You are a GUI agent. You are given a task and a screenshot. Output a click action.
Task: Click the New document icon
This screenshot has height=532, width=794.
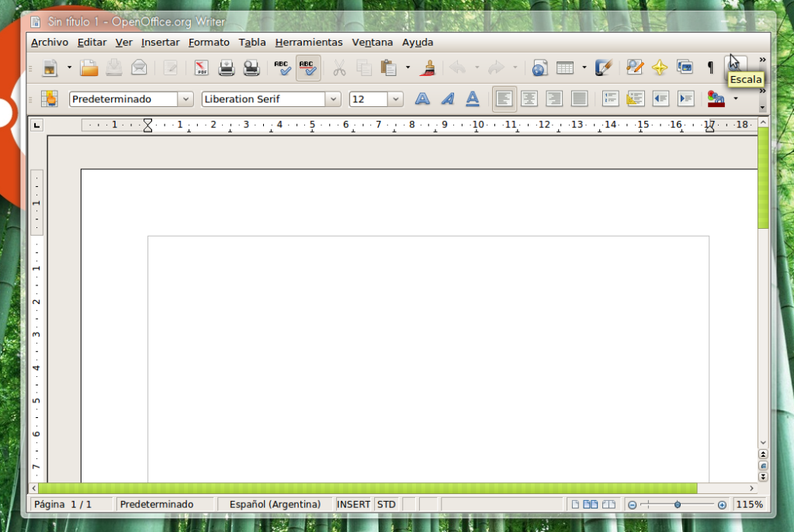pos(50,67)
